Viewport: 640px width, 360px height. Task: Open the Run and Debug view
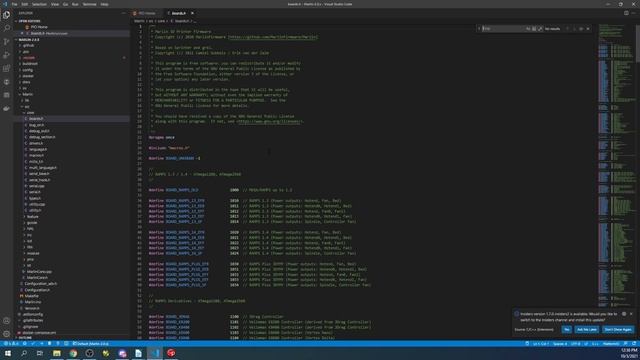coord(7,55)
